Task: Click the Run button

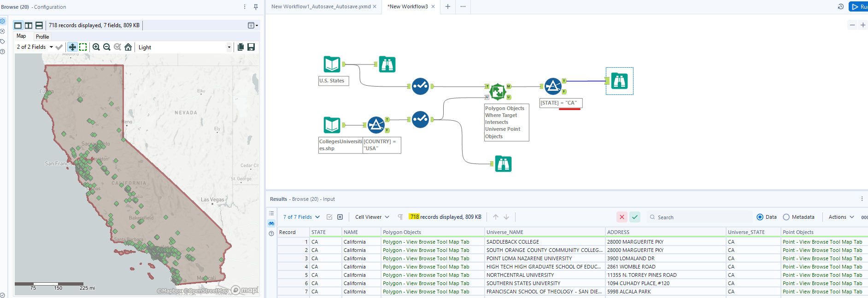Action: [x=859, y=6]
